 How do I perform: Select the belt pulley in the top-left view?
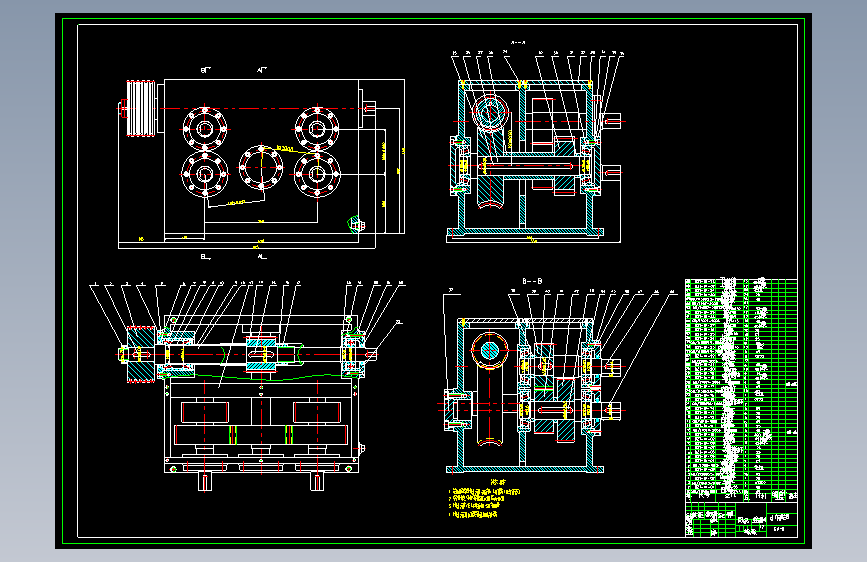(141, 108)
